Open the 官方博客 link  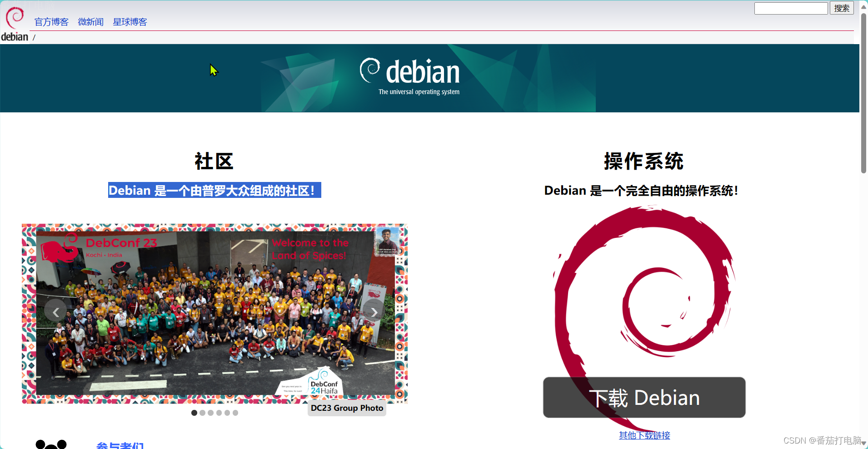coord(51,22)
